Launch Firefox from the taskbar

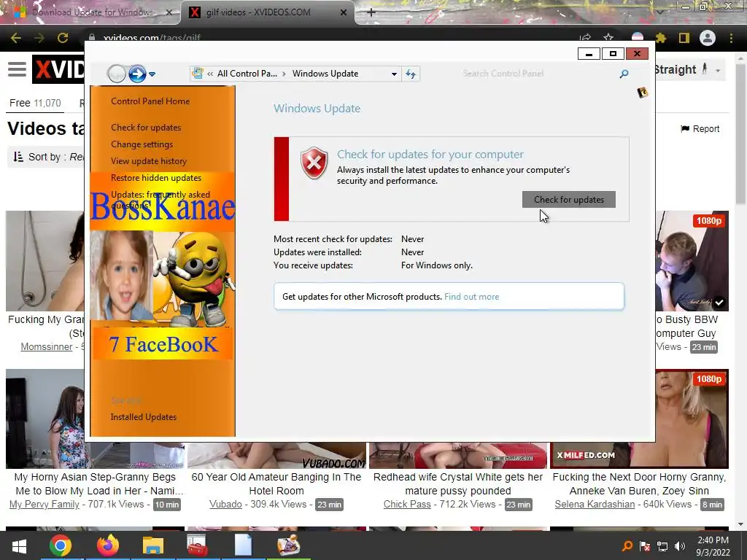[x=108, y=545]
